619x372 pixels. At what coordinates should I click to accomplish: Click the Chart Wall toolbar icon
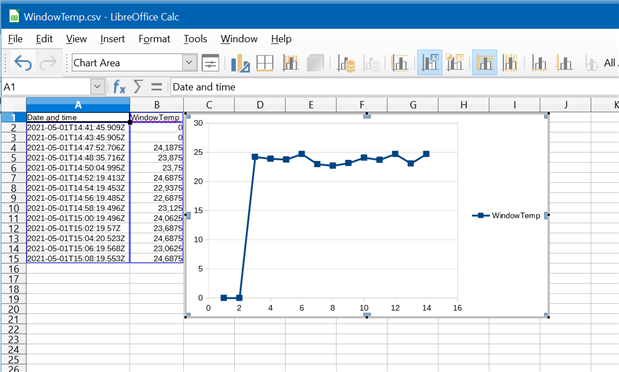[x=290, y=63]
